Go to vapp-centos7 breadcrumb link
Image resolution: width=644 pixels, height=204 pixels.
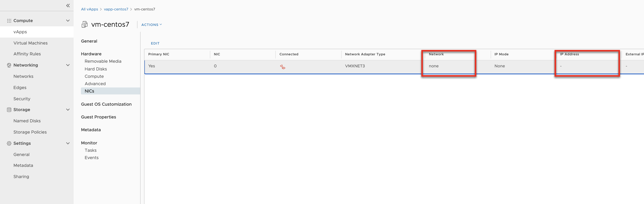pyautogui.click(x=116, y=9)
